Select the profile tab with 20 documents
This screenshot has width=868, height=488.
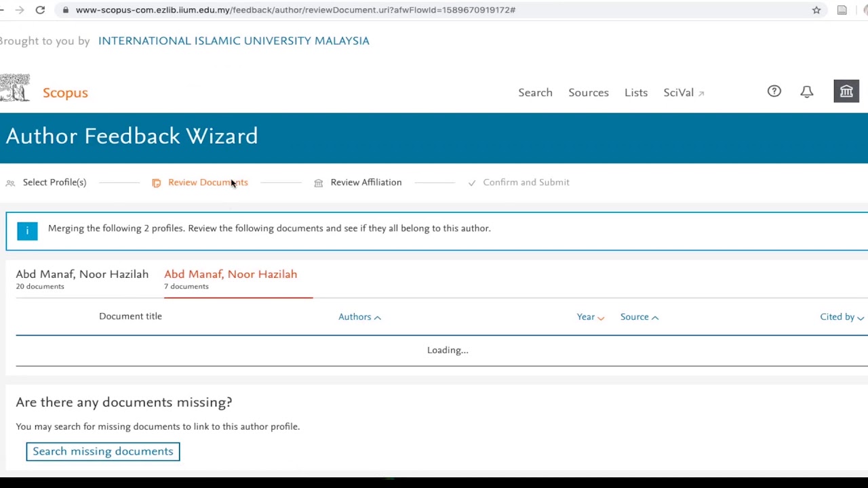pos(82,279)
